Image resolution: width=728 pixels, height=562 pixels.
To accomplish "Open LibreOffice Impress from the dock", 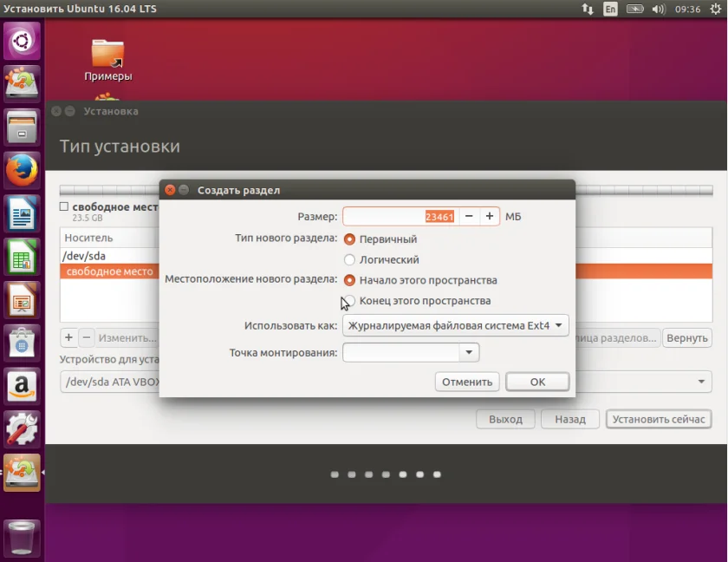I will 22,300.
